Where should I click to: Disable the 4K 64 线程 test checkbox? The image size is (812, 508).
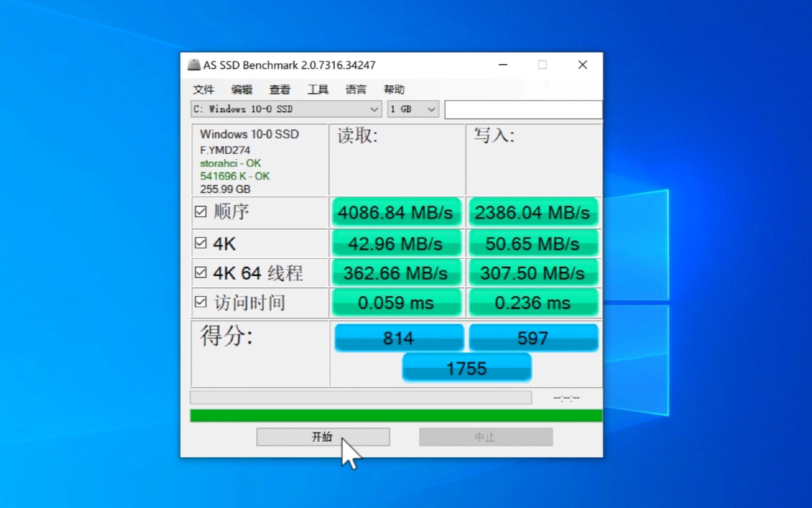click(x=201, y=273)
